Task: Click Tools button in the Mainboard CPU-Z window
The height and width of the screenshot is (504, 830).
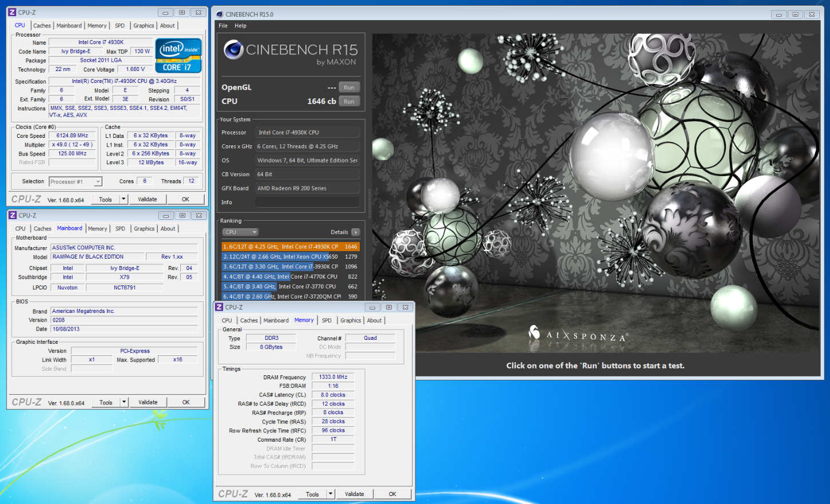Action: (106, 402)
